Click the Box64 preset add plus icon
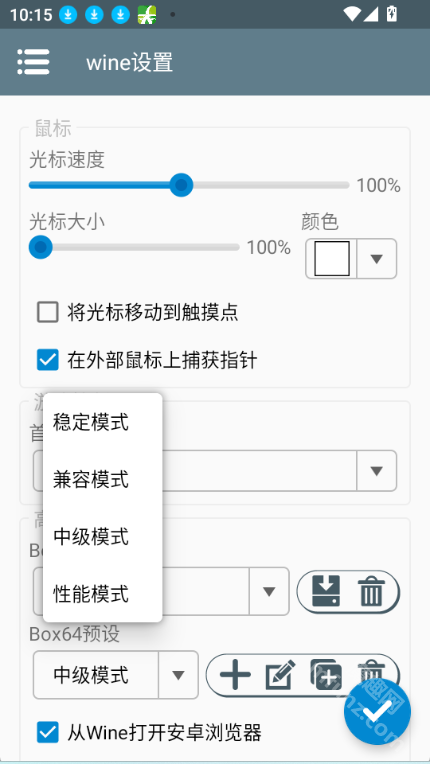430x764 pixels. tap(235, 675)
